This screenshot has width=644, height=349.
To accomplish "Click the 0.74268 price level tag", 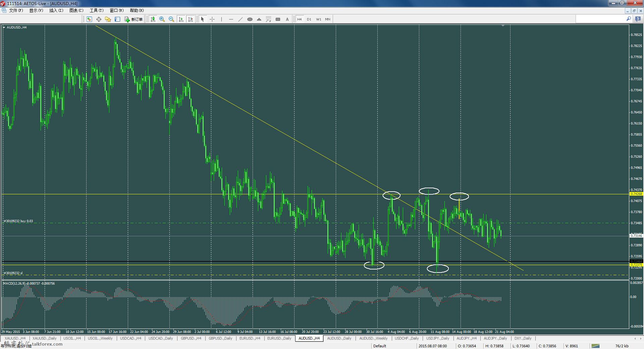I will tap(636, 194).
